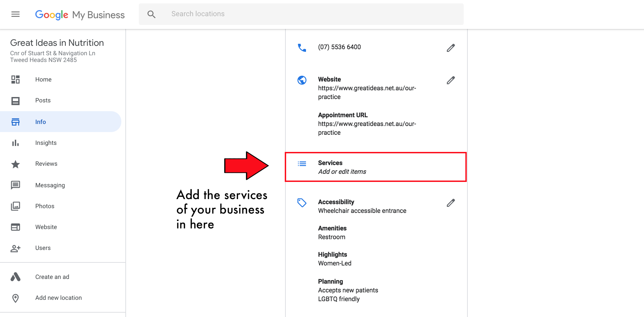The height and width of the screenshot is (317, 644).
Task: Edit the phone number using the pencil icon
Action: pos(451,47)
